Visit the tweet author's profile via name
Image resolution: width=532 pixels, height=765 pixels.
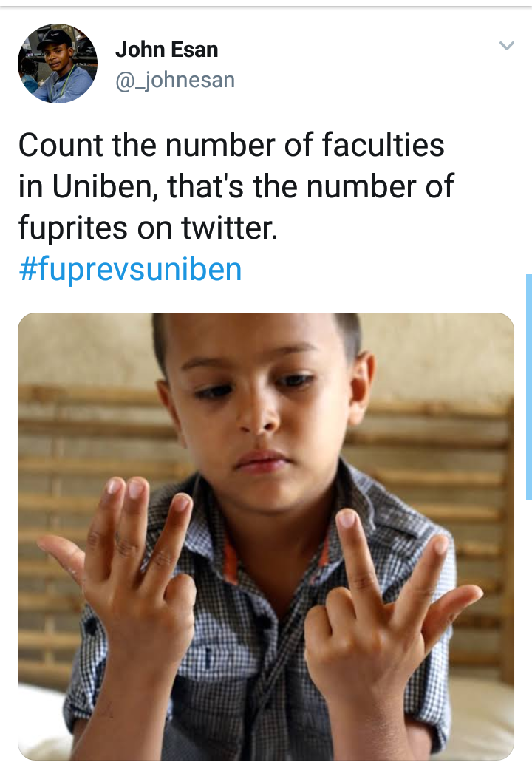click(x=166, y=50)
